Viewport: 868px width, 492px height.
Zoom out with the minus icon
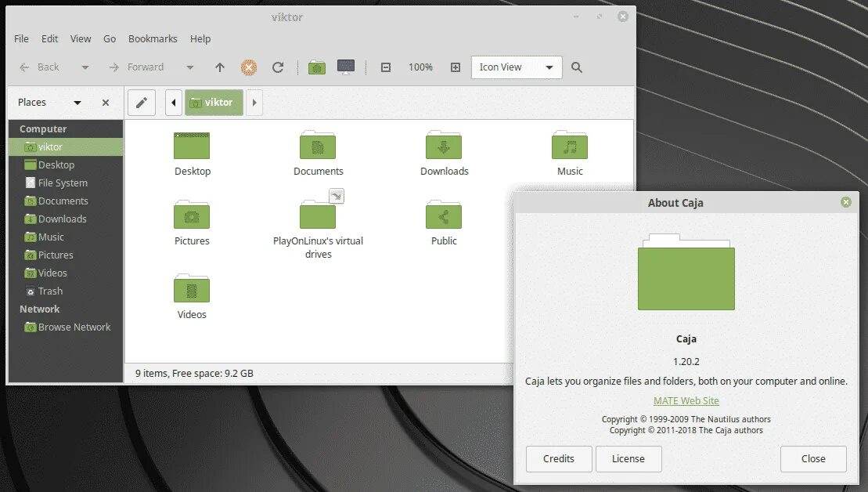(386, 67)
